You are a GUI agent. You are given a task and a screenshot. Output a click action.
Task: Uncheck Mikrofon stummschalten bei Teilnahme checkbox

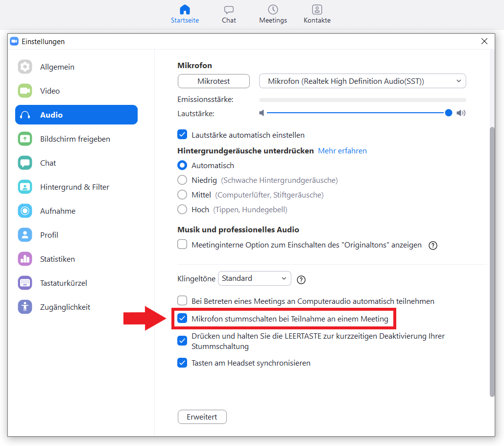coord(182,319)
